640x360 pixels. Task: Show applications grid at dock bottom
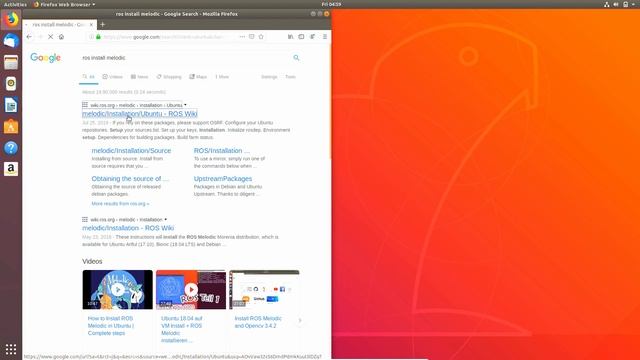11,349
